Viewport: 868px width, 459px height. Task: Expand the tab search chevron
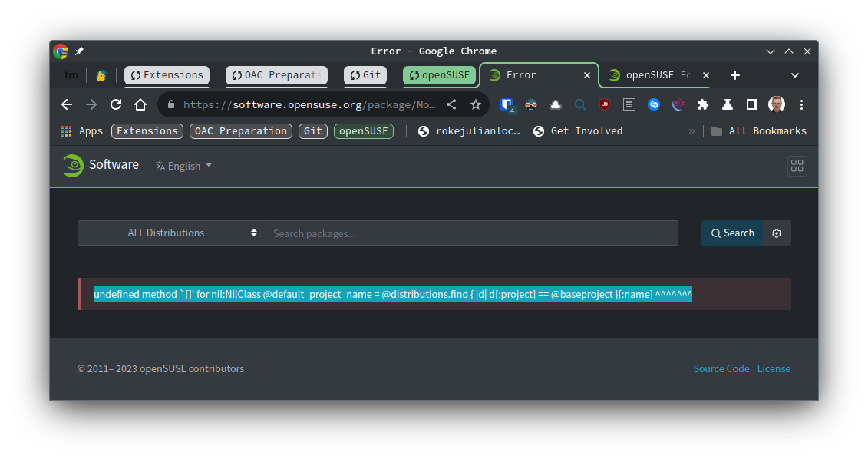795,75
